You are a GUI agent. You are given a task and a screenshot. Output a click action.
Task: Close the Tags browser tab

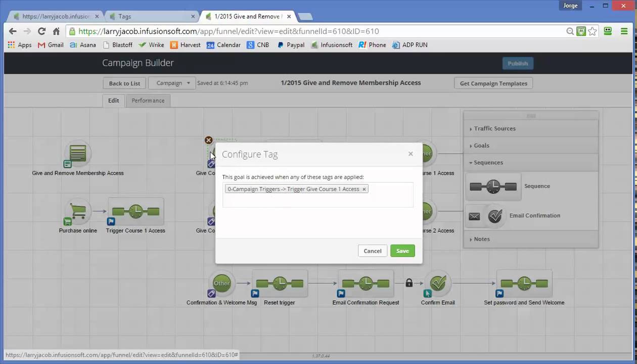(x=193, y=17)
